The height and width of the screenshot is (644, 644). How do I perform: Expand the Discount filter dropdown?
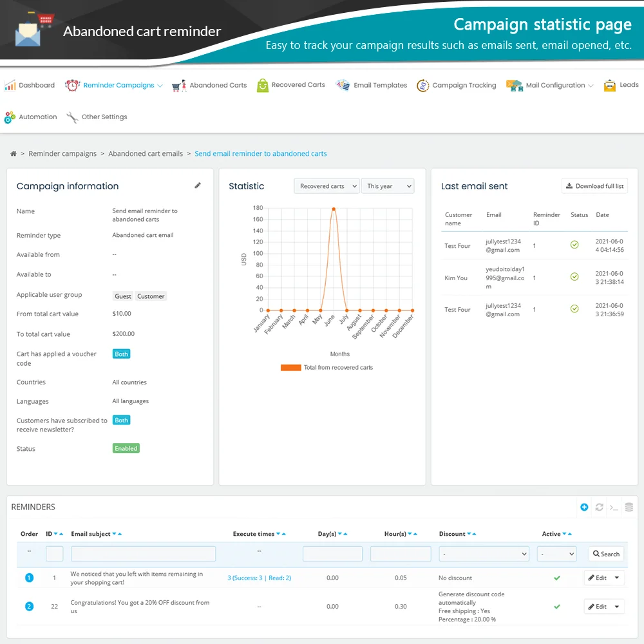point(484,554)
